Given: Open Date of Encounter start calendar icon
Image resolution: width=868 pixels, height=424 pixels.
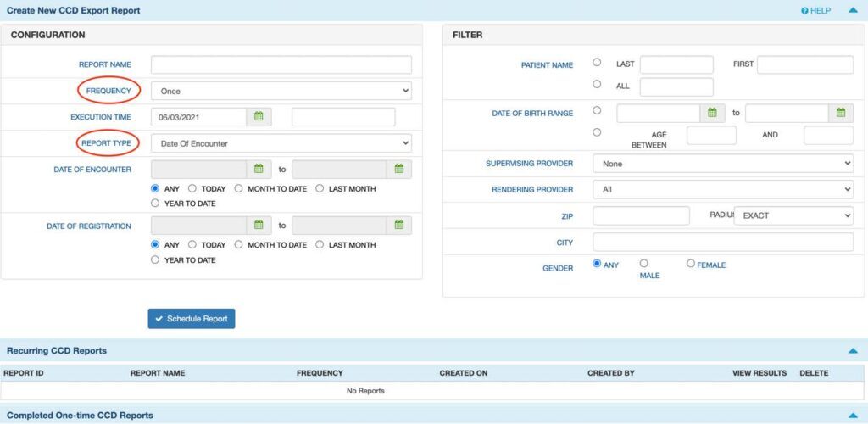Looking at the screenshot, I should [259, 170].
